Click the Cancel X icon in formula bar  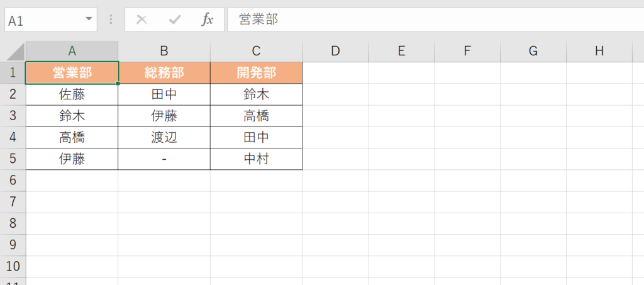142,20
